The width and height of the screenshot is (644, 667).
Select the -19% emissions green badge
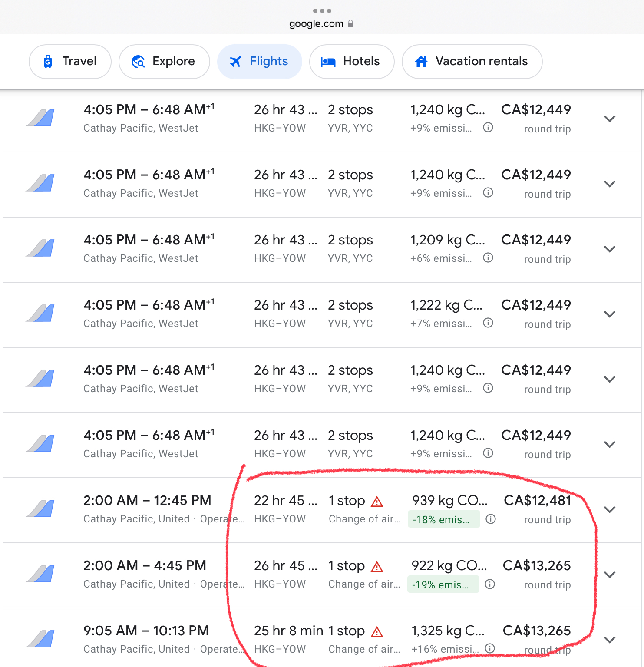pos(443,584)
